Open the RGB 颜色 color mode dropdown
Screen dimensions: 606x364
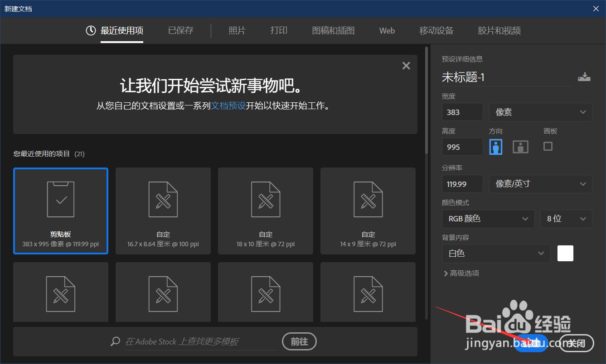pos(488,219)
